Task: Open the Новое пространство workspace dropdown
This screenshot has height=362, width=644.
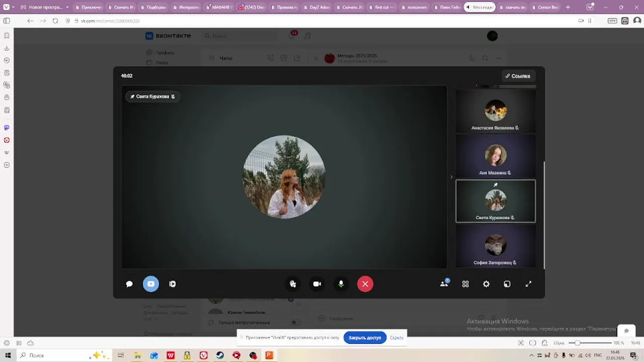Action: (44, 7)
